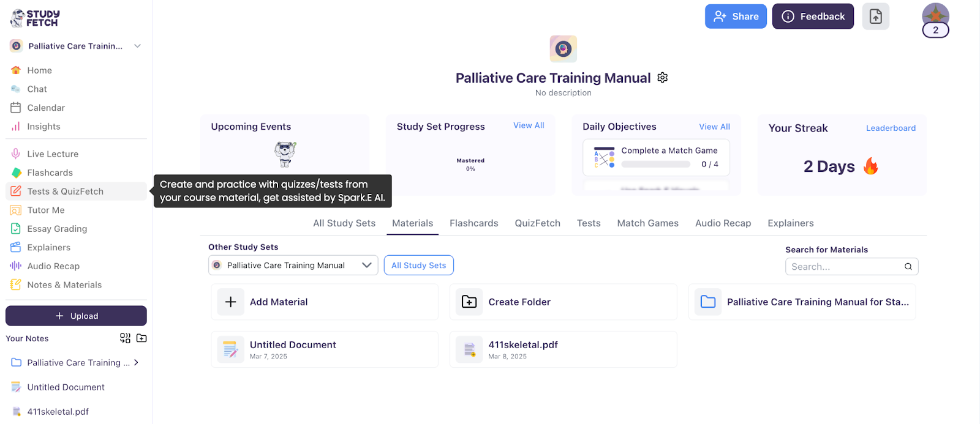Click the Complete a Match Game objective
The width and height of the screenshot is (980, 424).
click(656, 158)
